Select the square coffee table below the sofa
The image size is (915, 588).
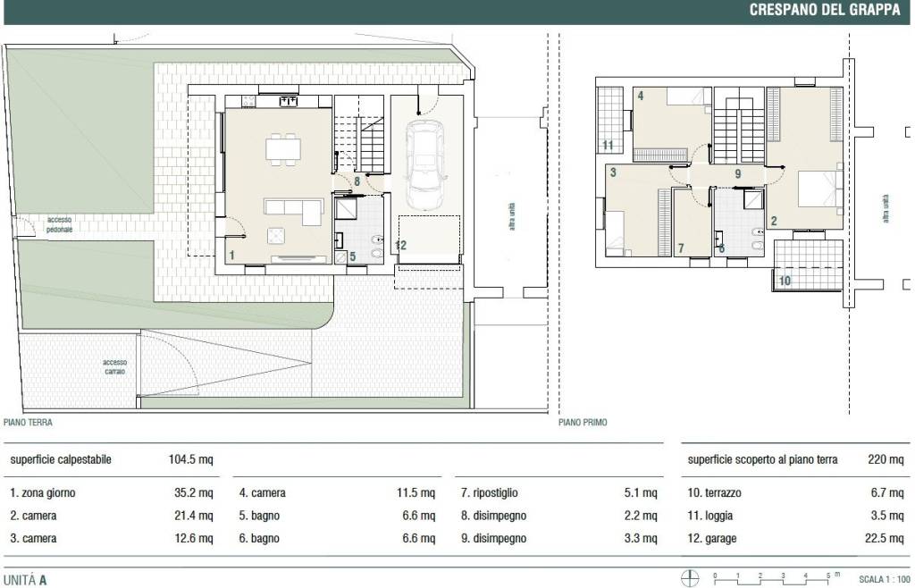tap(276, 236)
